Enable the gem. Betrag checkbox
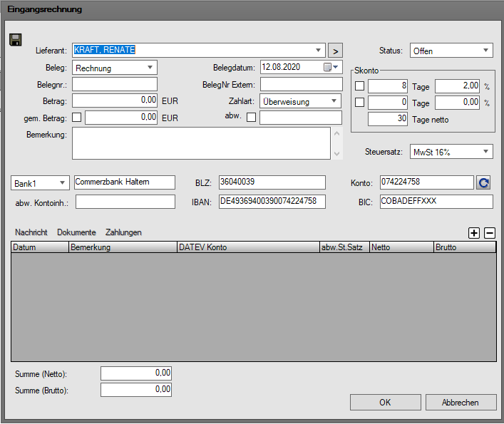The image size is (504, 424). (x=77, y=118)
